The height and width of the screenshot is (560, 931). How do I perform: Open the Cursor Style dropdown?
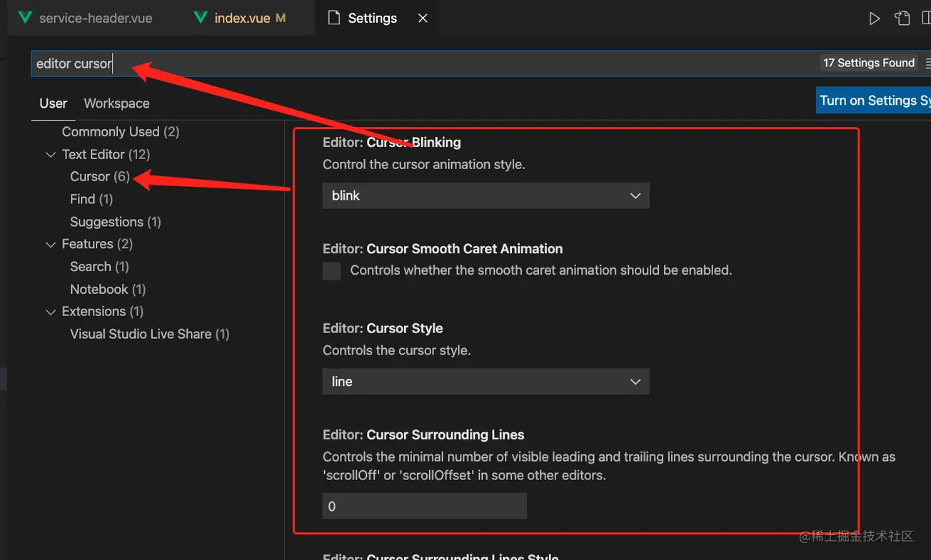(485, 382)
